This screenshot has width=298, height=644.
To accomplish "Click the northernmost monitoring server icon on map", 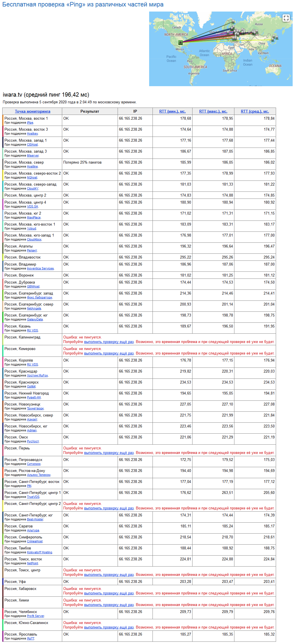I will tap(233, 21).
